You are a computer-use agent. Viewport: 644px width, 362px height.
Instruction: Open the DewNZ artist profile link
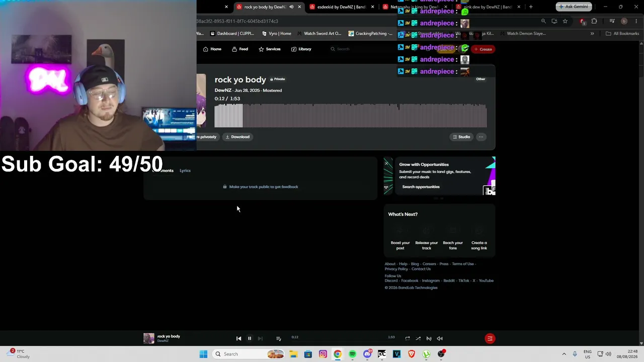(x=223, y=90)
